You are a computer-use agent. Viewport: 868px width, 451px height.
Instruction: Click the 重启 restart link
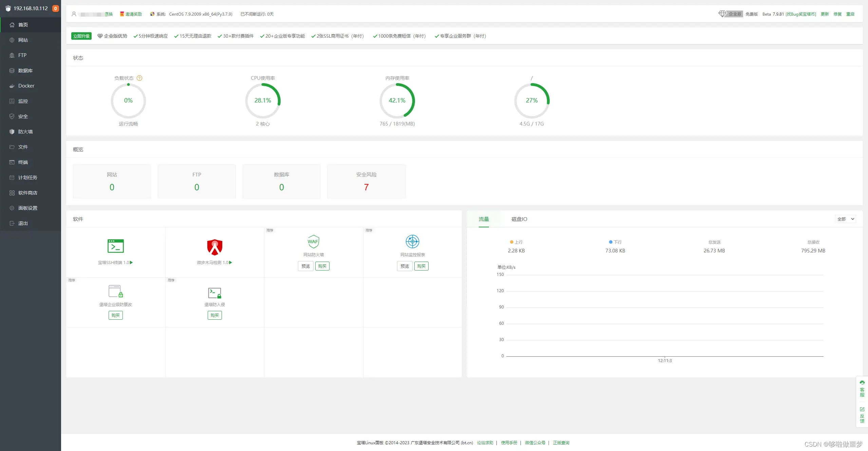(850, 14)
